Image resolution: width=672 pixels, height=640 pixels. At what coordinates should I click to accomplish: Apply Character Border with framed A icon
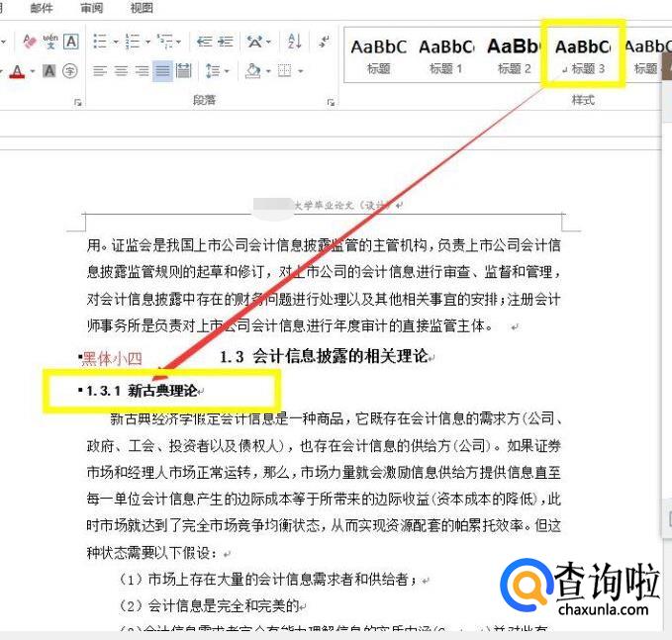71,42
